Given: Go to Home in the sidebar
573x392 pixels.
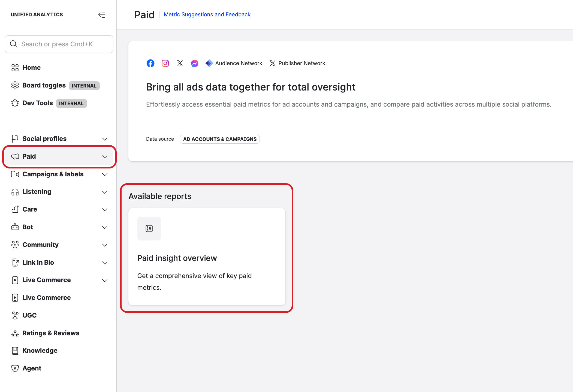Looking at the screenshot, I should click(x=31, y=67).
